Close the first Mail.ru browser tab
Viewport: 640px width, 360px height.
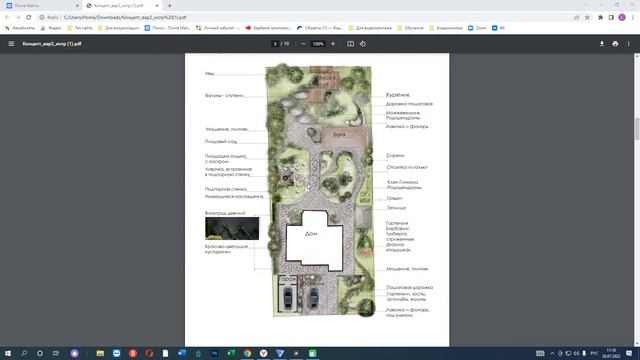click(77, 6)
